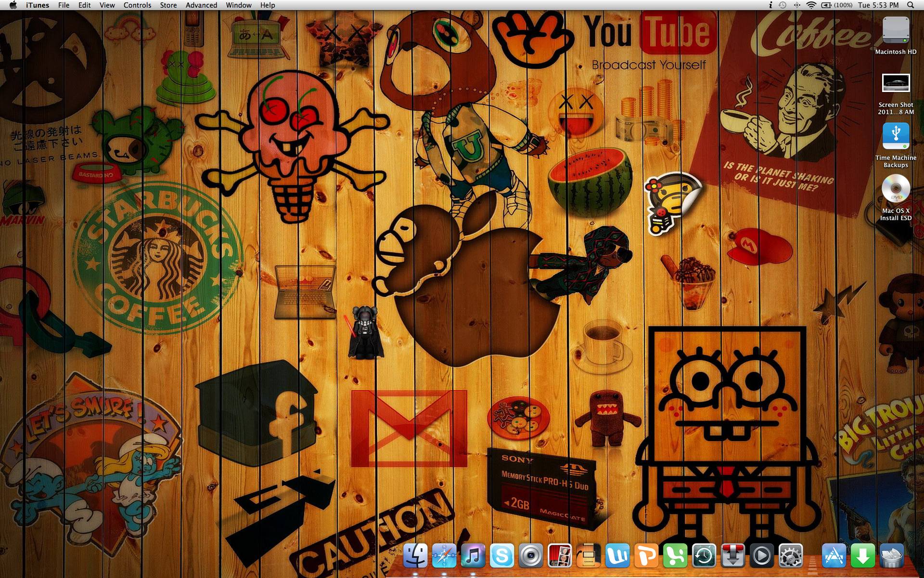Image resolution: width=924 pixels, height=578 pixels.
Task: Launch Skype from the Dock
Action: coord(501,556)
